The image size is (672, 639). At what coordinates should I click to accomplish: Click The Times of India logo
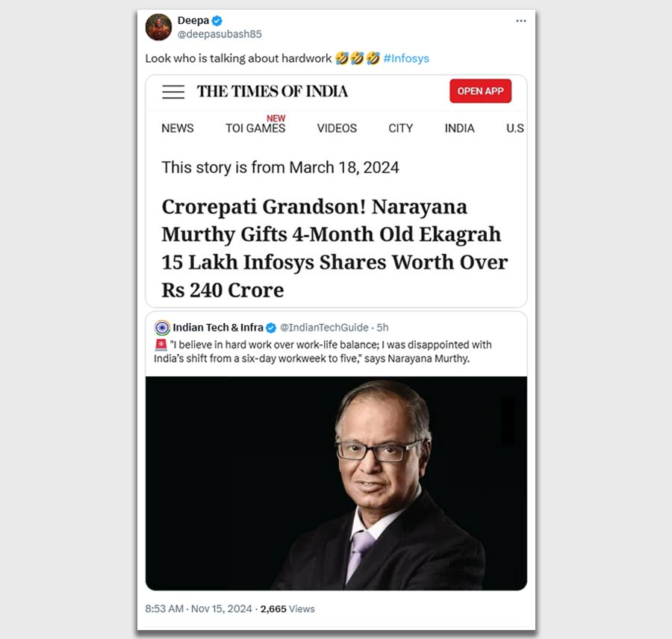(x=272, y=91)
